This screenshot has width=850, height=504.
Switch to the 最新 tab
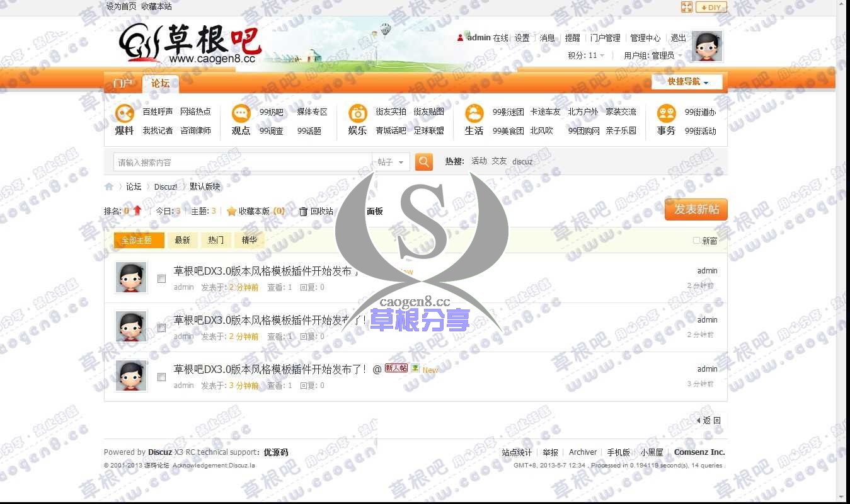point(182,240)
